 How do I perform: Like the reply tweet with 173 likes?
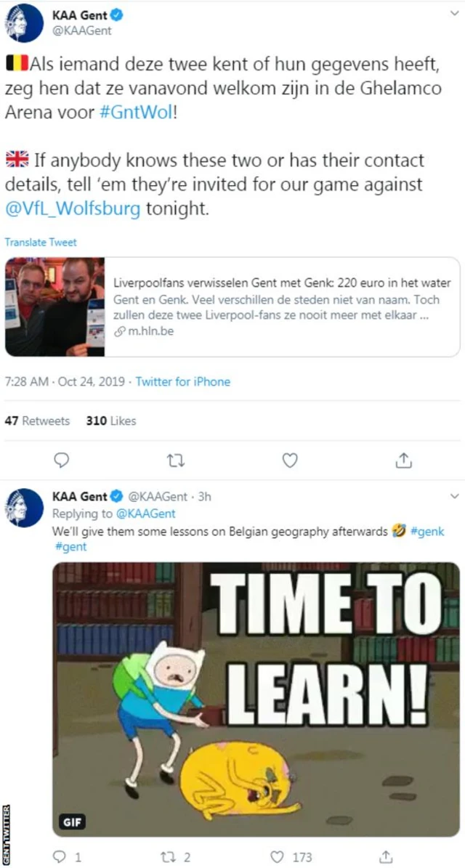[x=278, y=856]
